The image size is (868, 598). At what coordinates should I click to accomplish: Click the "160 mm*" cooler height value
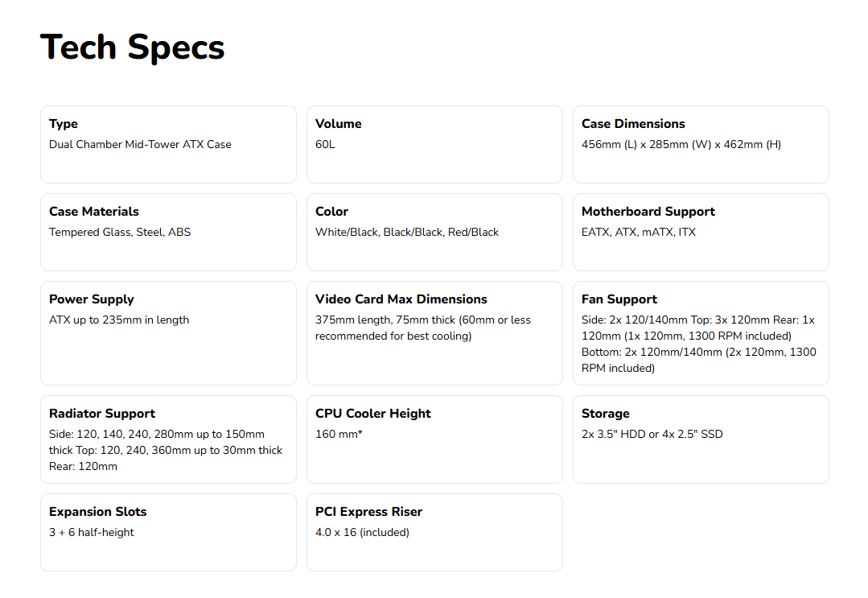click(339, 435)
